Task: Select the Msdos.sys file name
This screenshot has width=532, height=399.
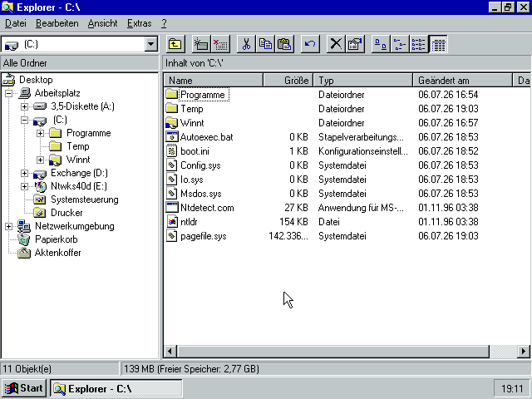Action: (x=201, y=194)
